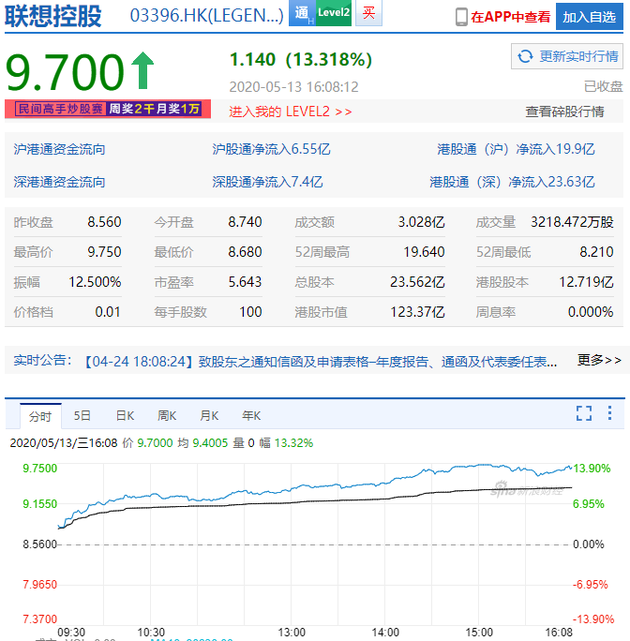Click 港股通（深）净流入23.63亿 link

tap(512, 182)
